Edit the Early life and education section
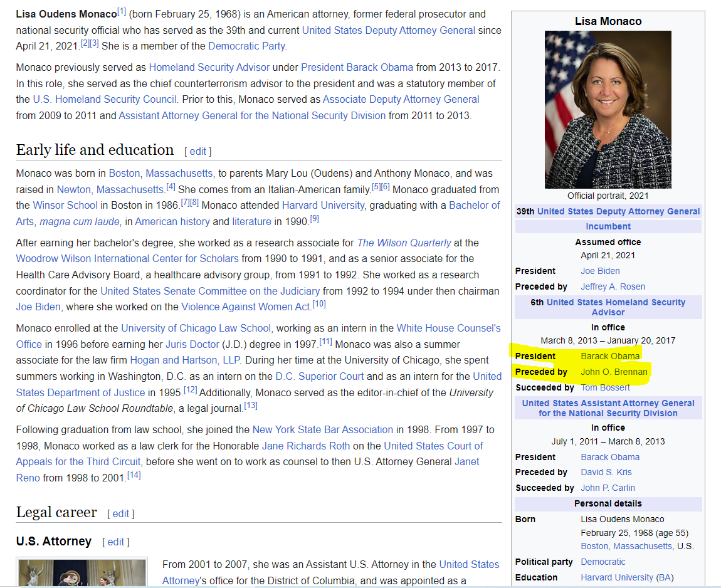Screen dimensions: 721x588 coord(197,151)
